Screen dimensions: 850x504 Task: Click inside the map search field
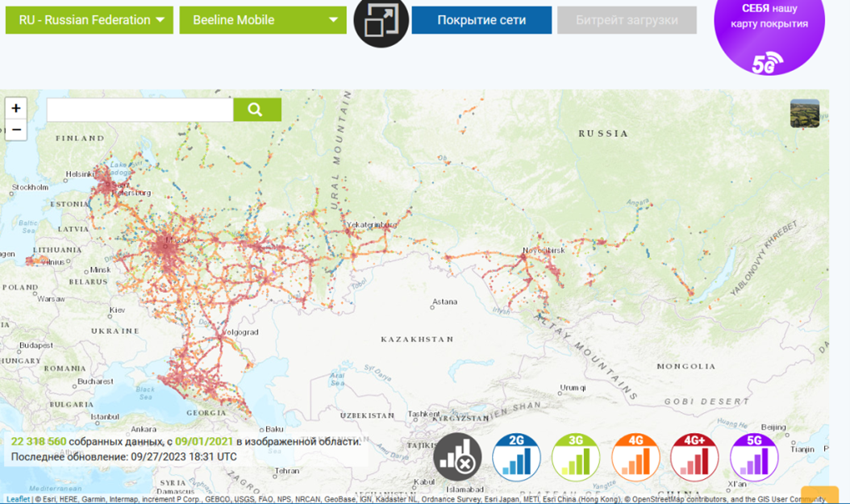pos(140,110)
